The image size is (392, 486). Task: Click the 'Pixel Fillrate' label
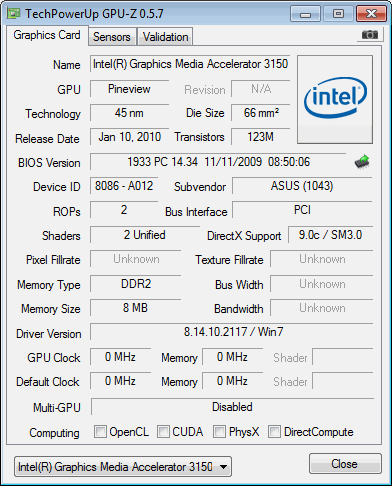53,260
